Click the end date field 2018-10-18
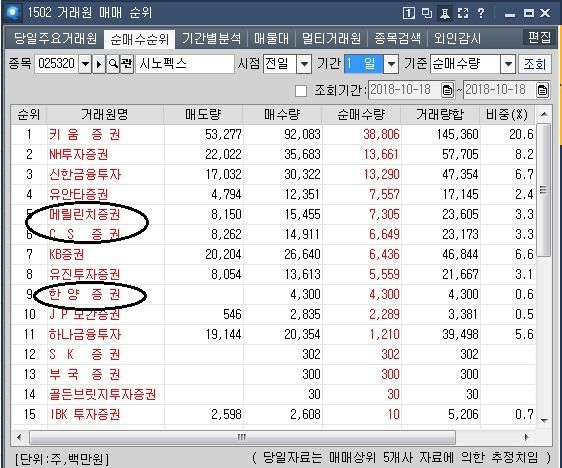The height and width of the screenshot is (468, 562). [x=500, y=90]
